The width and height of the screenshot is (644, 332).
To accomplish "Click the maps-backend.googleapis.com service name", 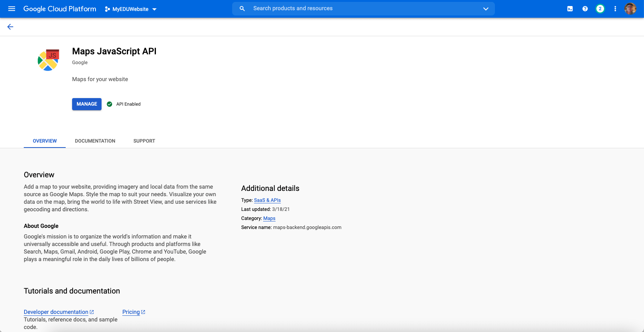I will 307,227.
